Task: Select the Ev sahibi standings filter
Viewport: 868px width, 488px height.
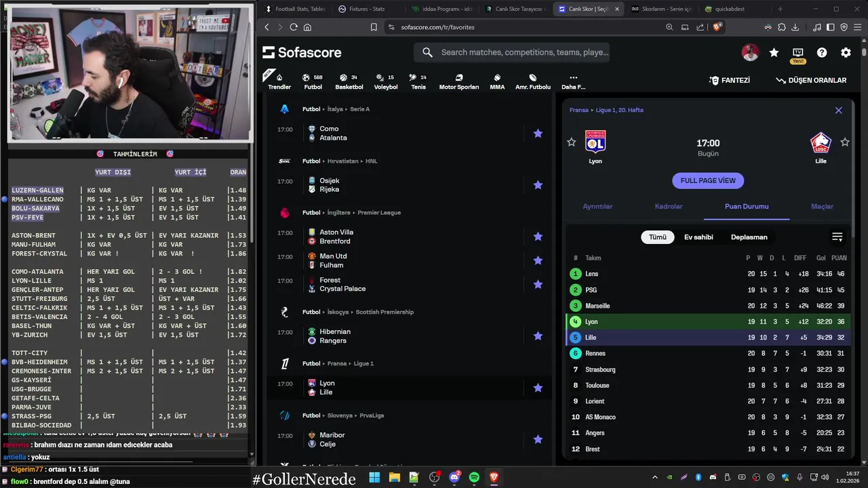Action: (x=698, y=237)
